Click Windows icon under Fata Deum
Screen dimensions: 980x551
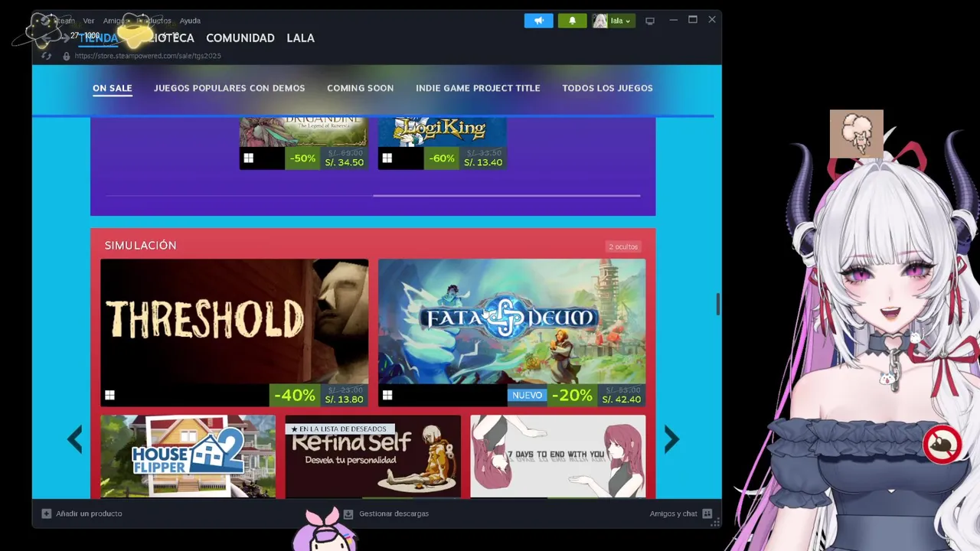click(x=387, y=396)
